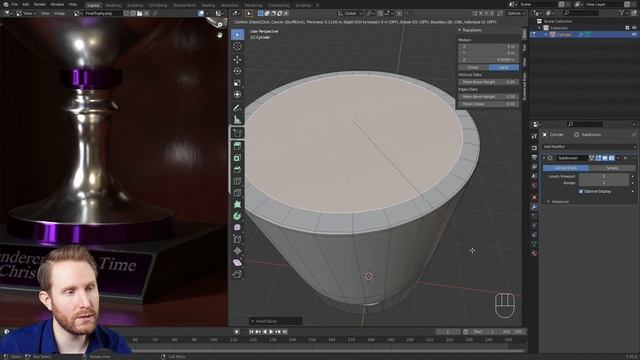Toggle Cylinder visibility eye in outliner
This screenshot has width=640, height=360.
634,35
